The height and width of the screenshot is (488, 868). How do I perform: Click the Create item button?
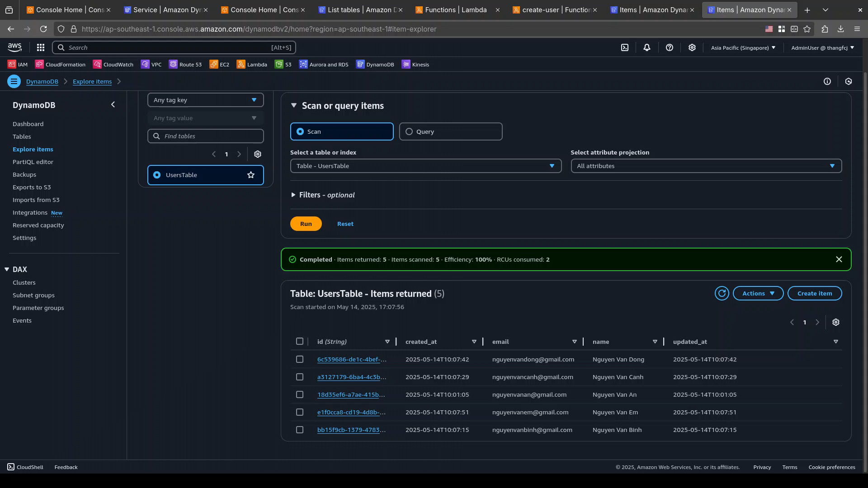[815, 293]
